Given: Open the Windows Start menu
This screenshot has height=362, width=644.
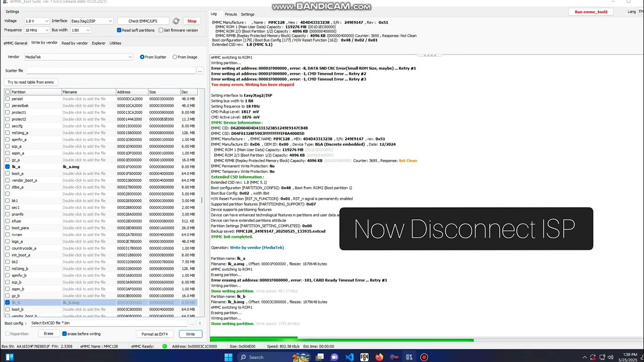Looking at the screenshot, I should click(x=228, y=357).
